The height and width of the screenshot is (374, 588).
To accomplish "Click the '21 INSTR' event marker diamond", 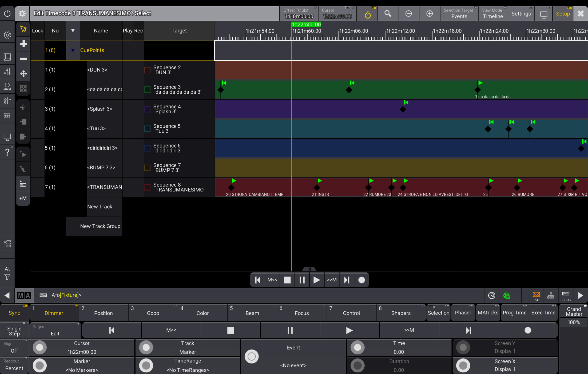I will pos(317,188).
